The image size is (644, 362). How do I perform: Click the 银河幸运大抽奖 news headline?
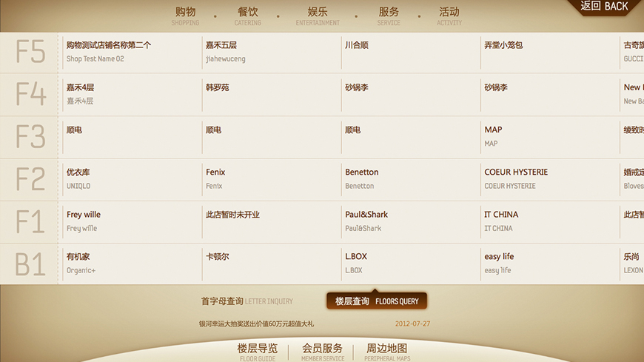(x=256, y=324)
